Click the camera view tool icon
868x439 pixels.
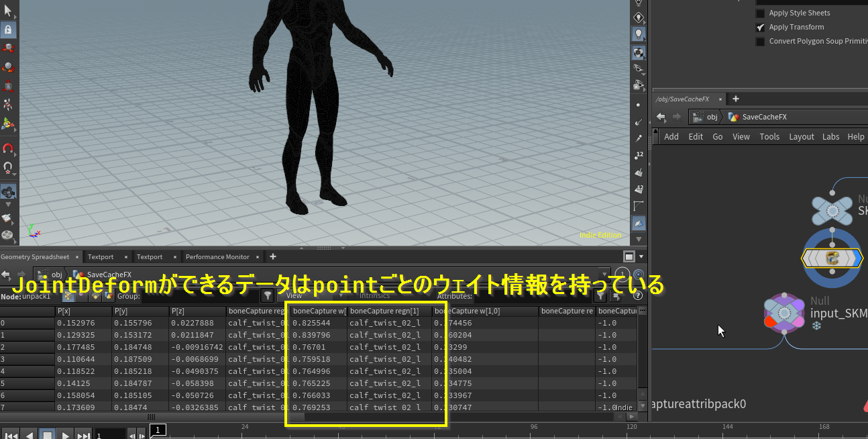pos(8,193)
